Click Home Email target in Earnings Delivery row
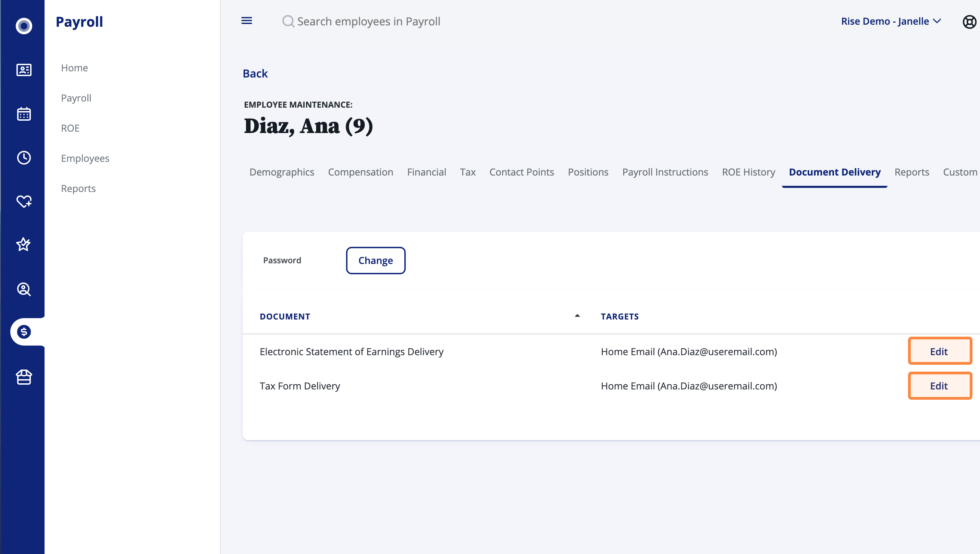Image resolution: width=980 pixels, height=554 pixels. point(689,352)
